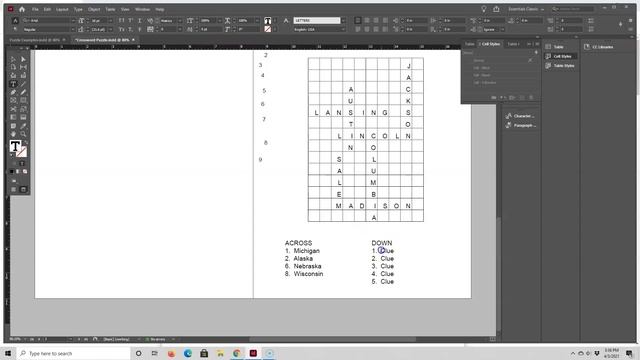Screen dimensions: 640x360
Task: Click the Windows Start button
Action: (8, 353)
